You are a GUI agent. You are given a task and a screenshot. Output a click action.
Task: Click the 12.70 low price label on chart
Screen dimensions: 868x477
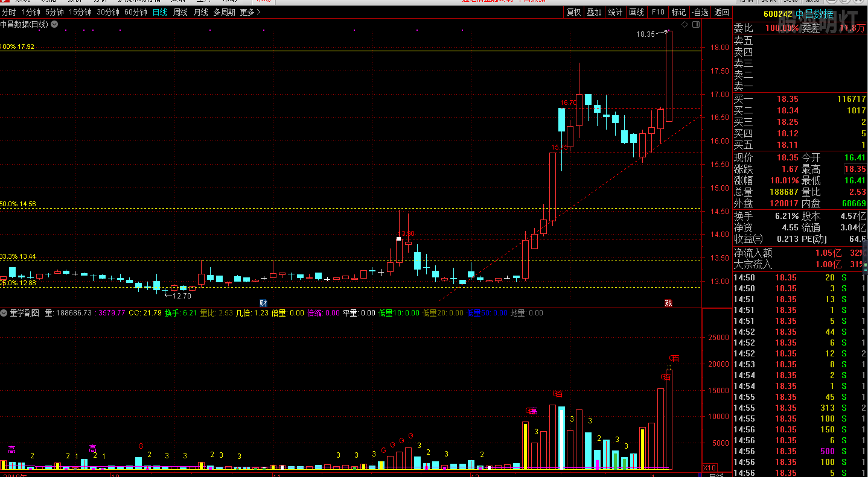182,296
